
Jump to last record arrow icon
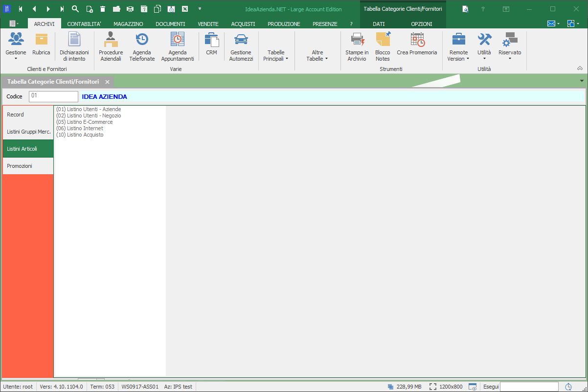(x=62, y=9)
